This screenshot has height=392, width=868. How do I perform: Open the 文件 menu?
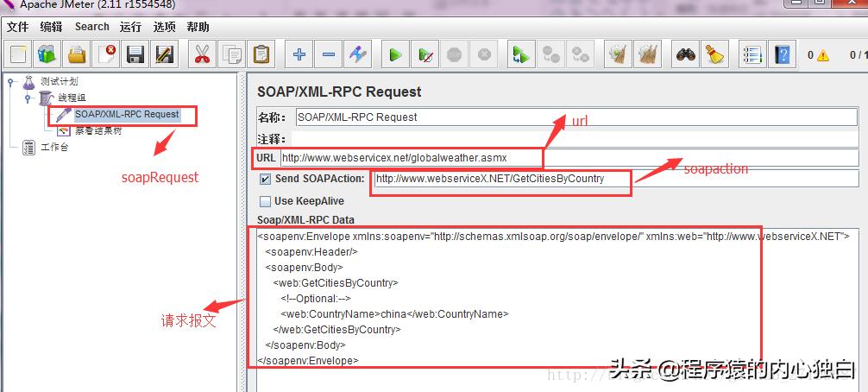(18, 27)
